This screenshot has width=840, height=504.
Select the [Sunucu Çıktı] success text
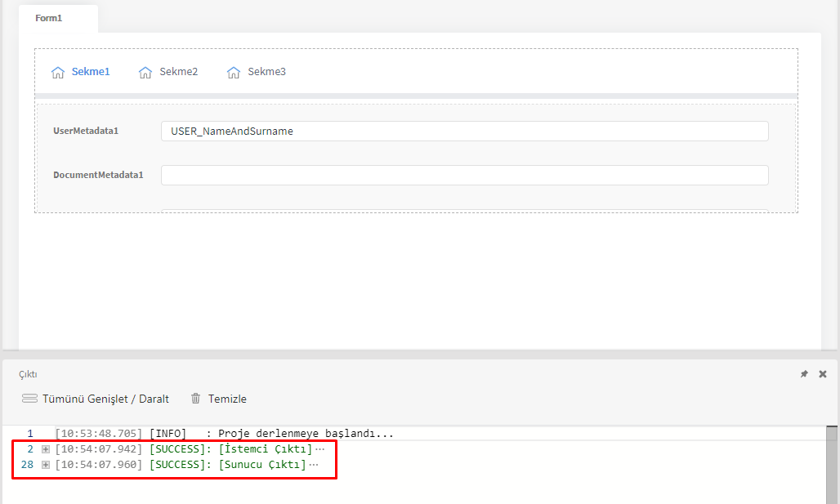pyautogui.click(x=262, y=465)
